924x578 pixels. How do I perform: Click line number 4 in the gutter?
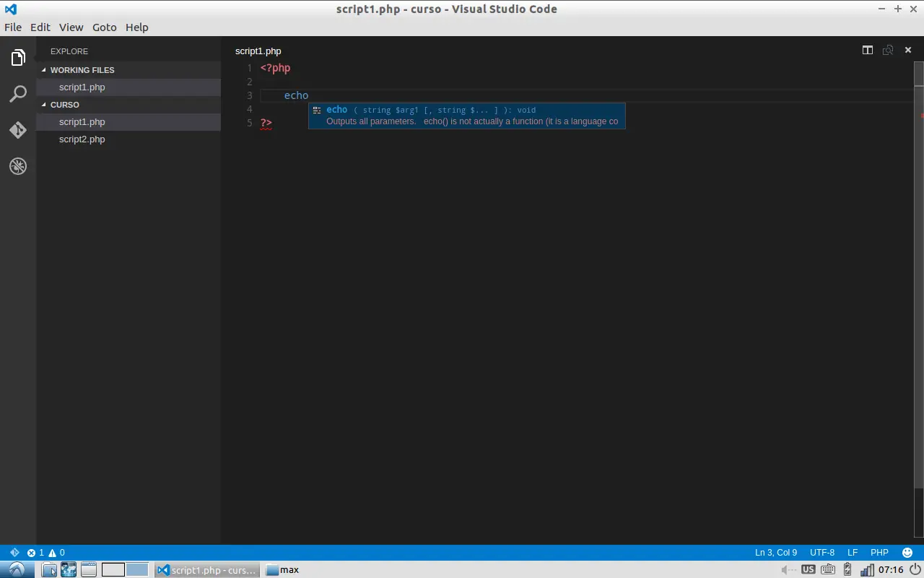point(249,109)
